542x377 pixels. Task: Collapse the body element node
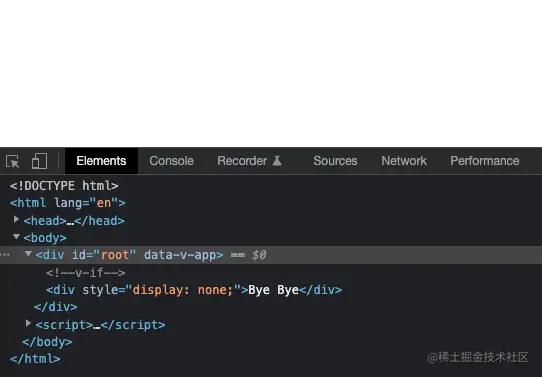[x=16, y=237]
